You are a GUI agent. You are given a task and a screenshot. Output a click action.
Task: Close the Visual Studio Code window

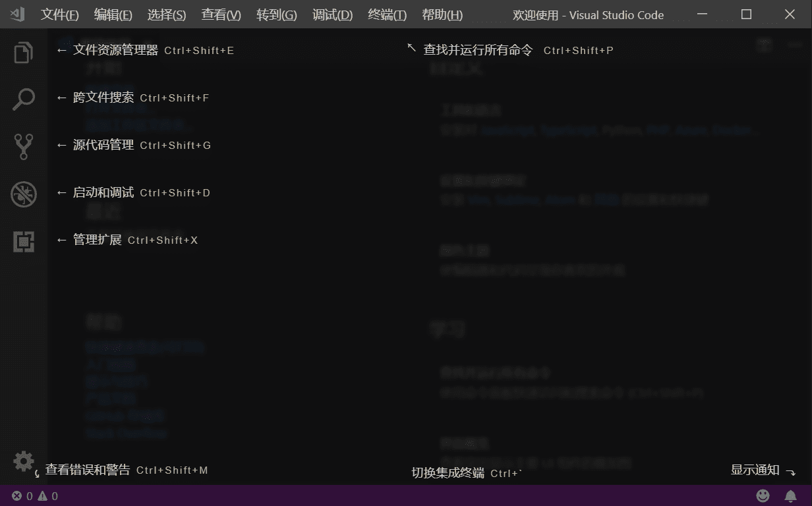tap(790, 14)
